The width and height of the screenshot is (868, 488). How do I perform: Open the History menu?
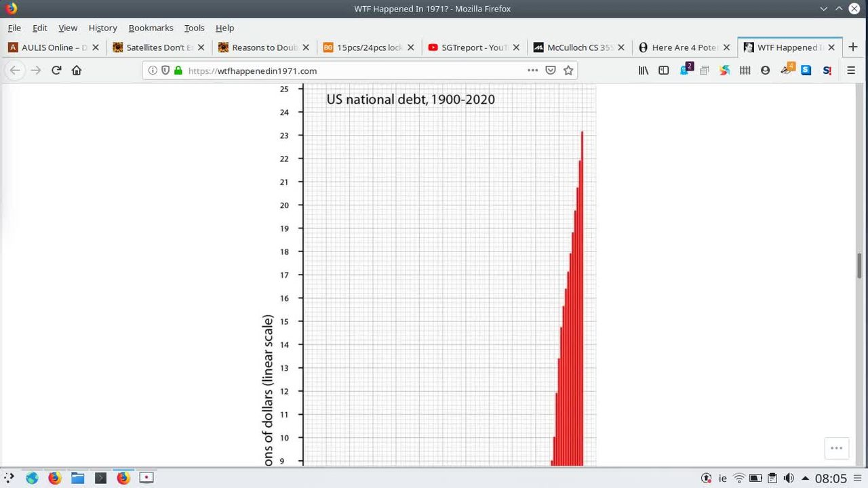(x=102, y=28)
